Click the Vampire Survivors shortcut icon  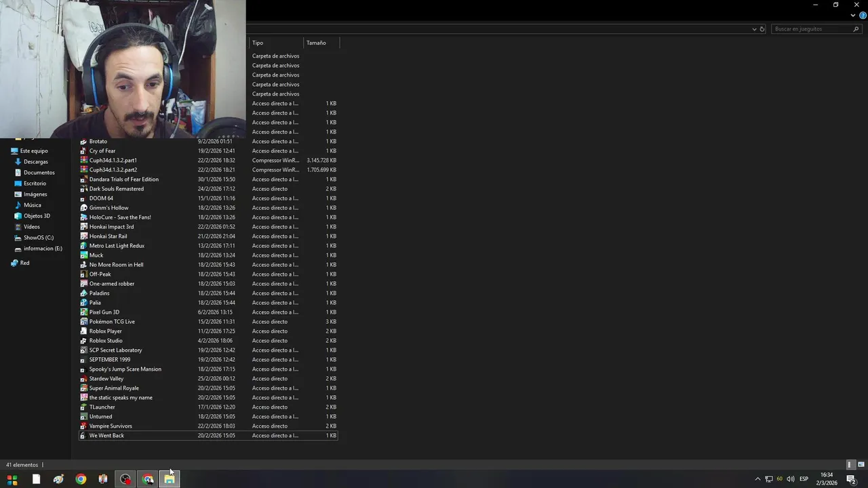(83, 426)
